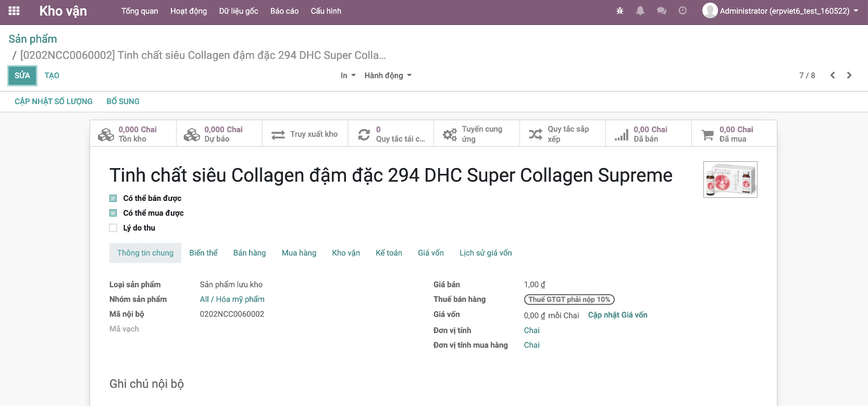Switch to Giá vốn tab
The width and height of the screenshot is (868, 407).
click(x=431, y=253)
